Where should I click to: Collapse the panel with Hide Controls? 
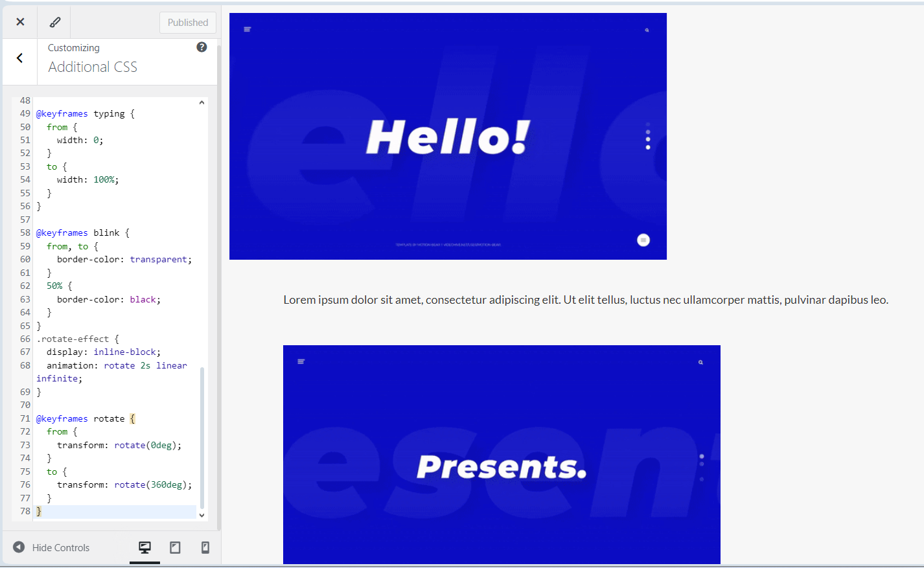51,547
